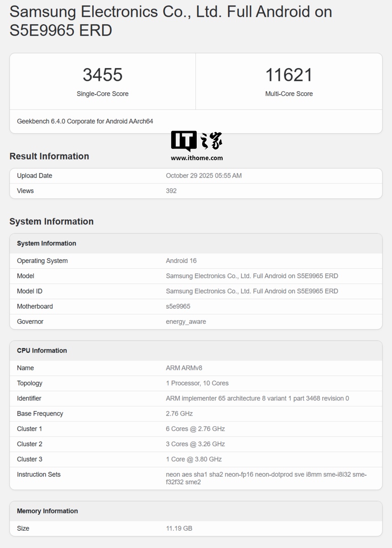Click the motherboard value s5e9965
392x548 pixels.
(x=178, y=306)
